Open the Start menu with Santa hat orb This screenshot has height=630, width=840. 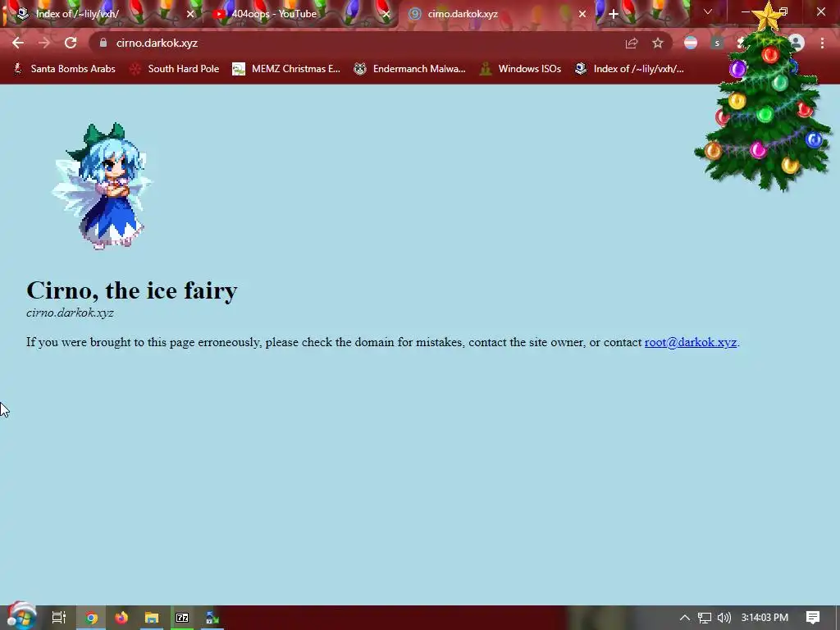click(21, 616)
